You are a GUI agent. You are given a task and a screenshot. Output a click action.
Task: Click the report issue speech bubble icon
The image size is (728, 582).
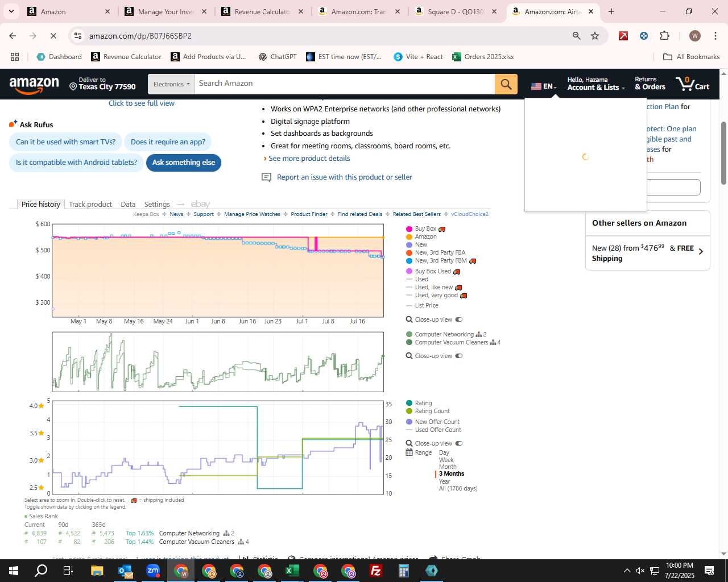[x=266, y=177]
